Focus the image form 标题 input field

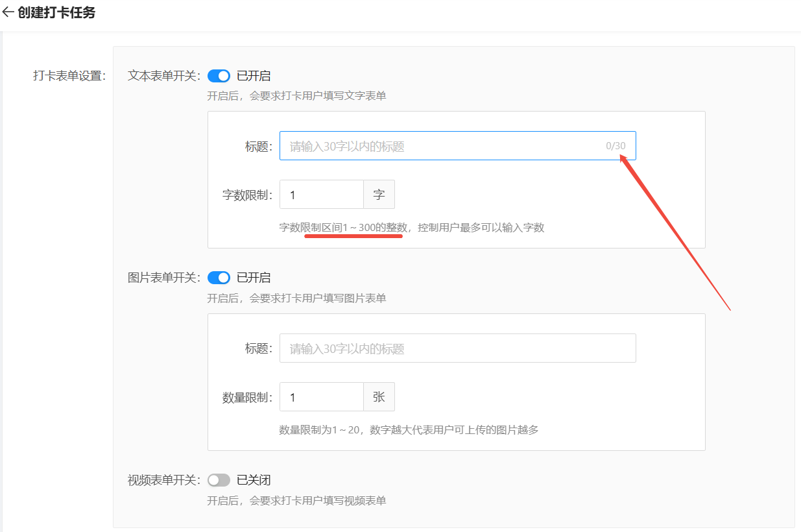pyautogui.click(x=457, y=348)
